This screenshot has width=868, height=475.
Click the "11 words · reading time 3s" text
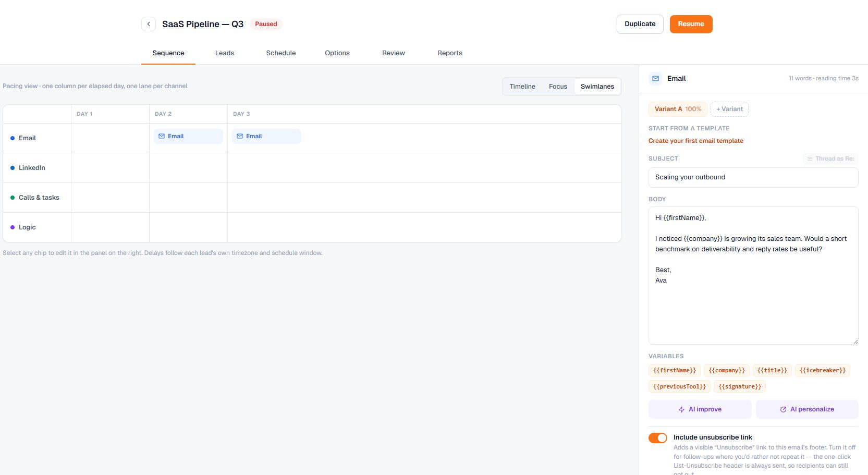tap(824, 79)
